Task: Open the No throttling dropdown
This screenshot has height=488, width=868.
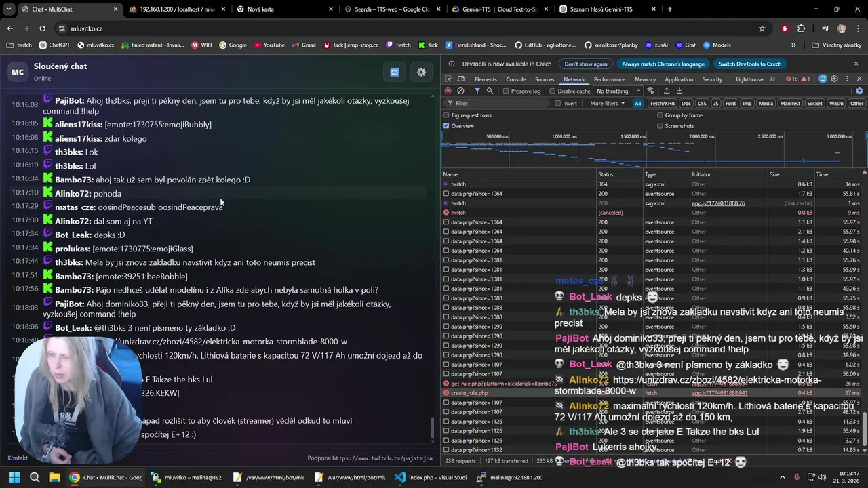Action: tap(618, 91)
